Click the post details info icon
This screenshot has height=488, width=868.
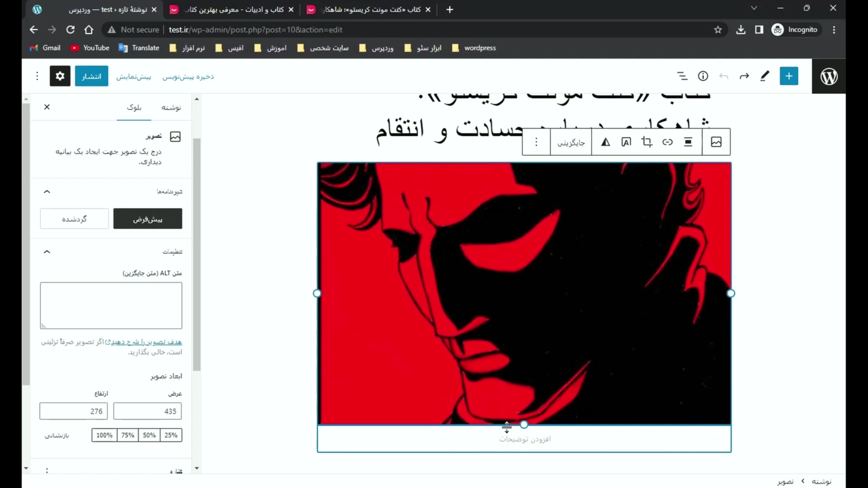pyautogui.click(x=703, y=76)
